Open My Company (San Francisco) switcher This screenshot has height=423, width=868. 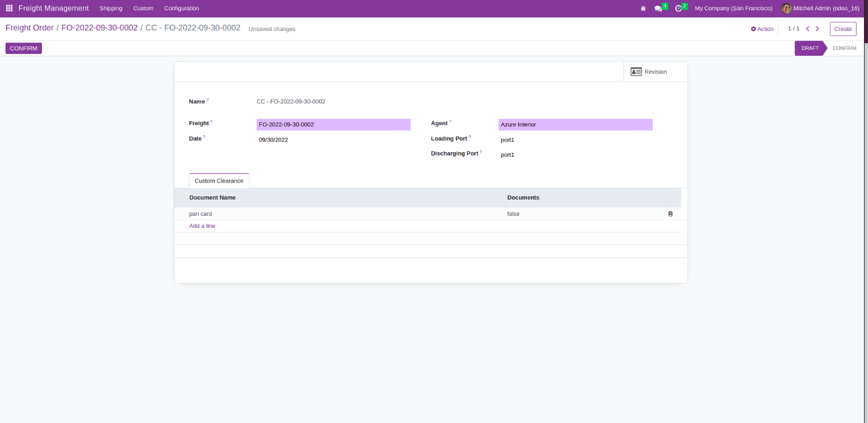tap(734, 9)
